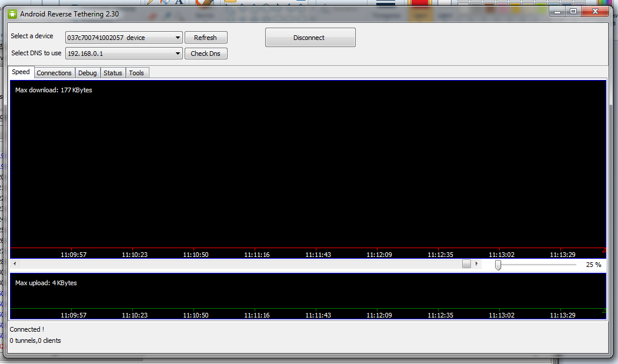Viewport: 618px width, 364px height.
Task: Open the Select a device dropdown
Action: (x=123, y=38)
